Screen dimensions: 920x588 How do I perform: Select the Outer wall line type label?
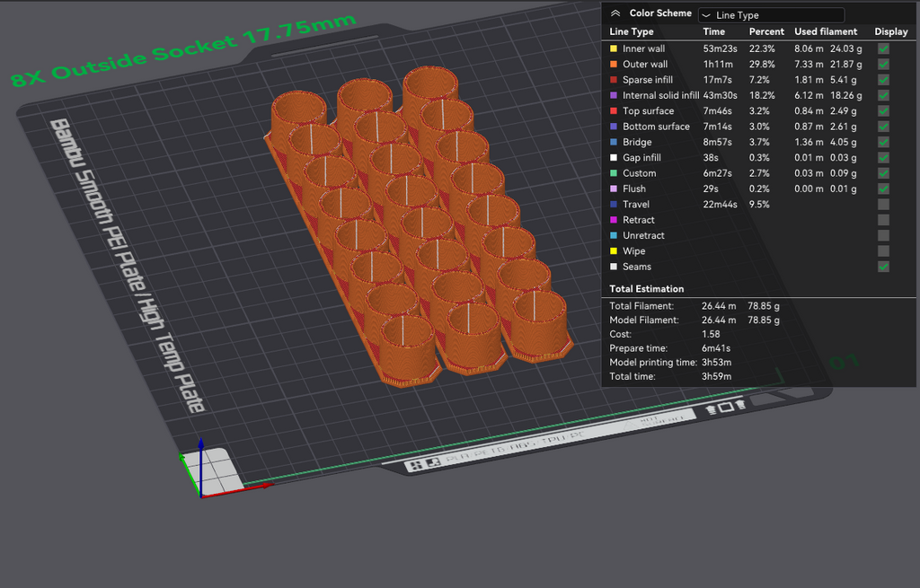[x=645, y=65]
